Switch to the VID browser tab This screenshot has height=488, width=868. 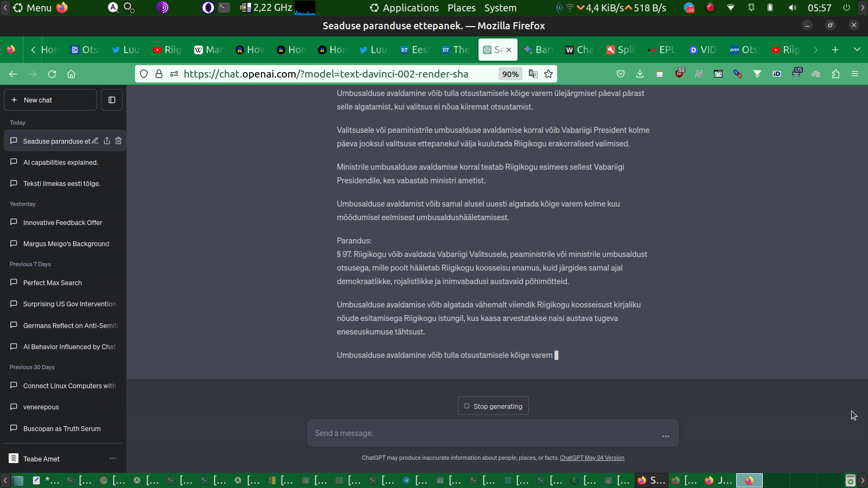point(703,50)
